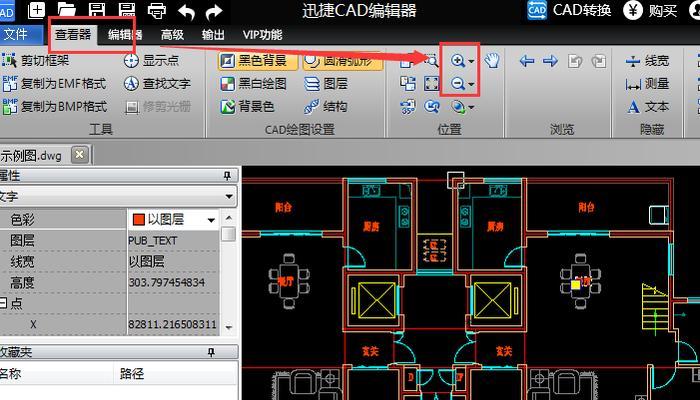Click the 线宽 以图层 value

[146, 262]
